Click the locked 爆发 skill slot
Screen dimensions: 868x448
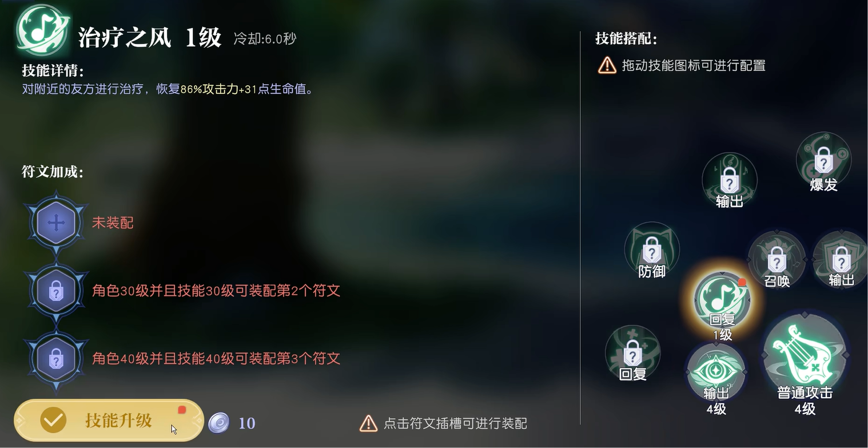point(823,160)
